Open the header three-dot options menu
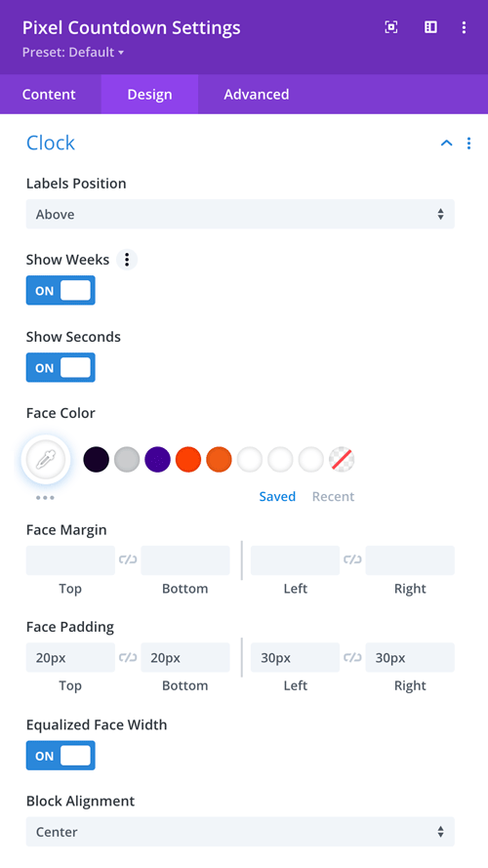This screenshot has width=488, height=868. click(464, 27)
